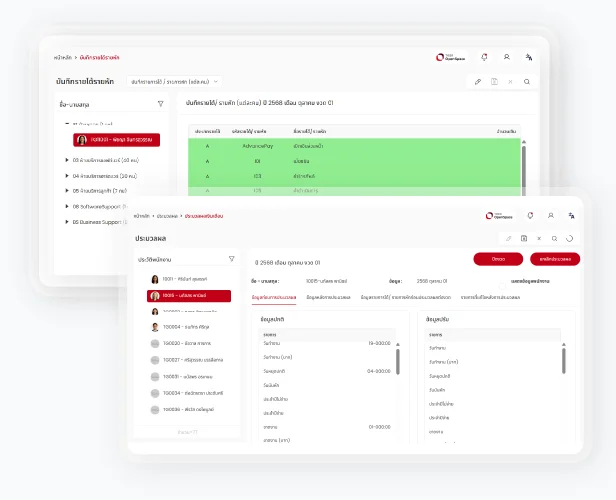The height and width of the screenshot is (500, 616).
Task: Open filter funnel beside ชื่อ-นามสกุล
Action: point(160,104)
